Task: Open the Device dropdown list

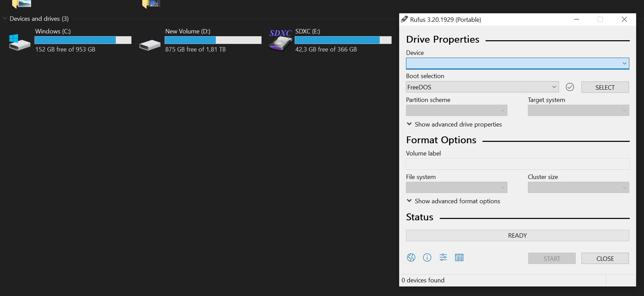Action: (x=517, y=63)
